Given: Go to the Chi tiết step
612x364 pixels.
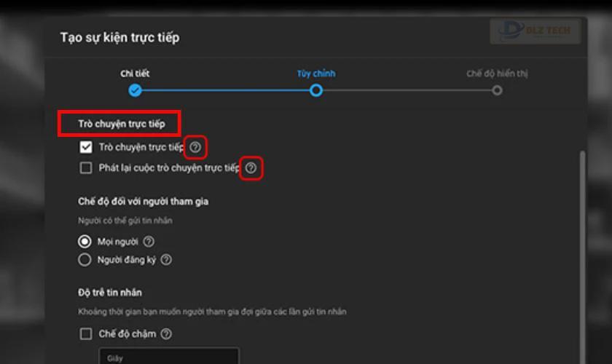Looking at the screenshot, I should pos(135,90).
